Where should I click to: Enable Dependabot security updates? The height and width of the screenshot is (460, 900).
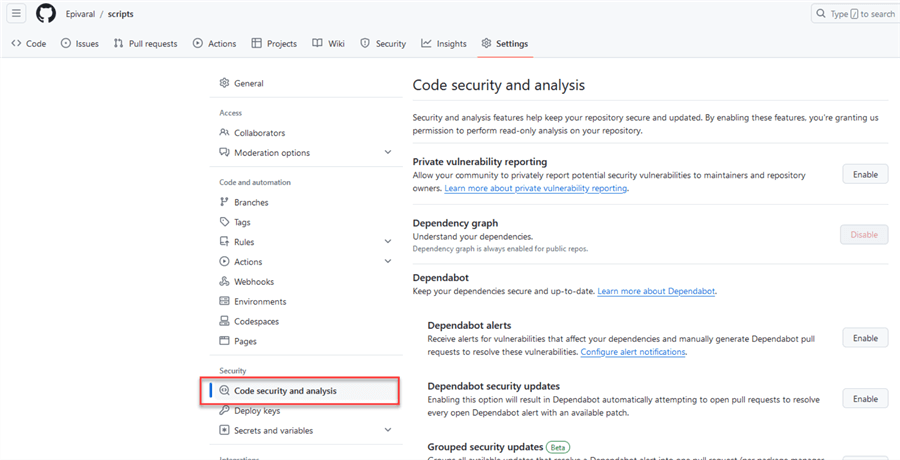[864, 399]
